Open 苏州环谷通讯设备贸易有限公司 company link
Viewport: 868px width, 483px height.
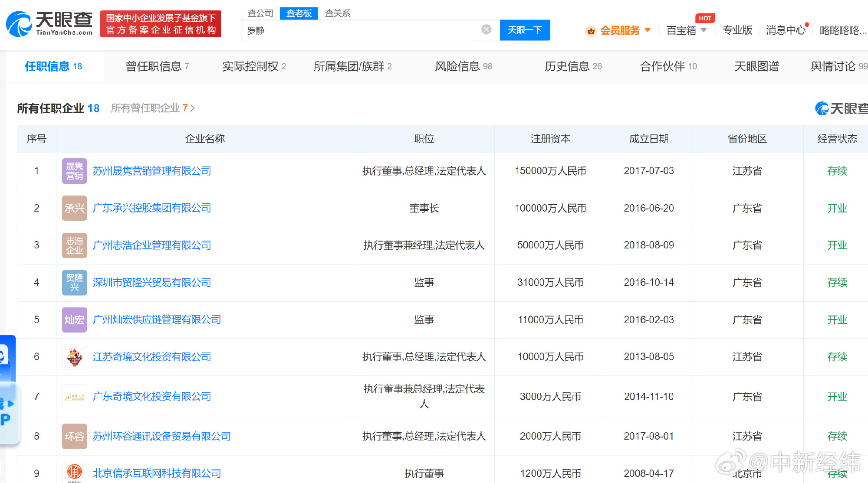(162, 436)
